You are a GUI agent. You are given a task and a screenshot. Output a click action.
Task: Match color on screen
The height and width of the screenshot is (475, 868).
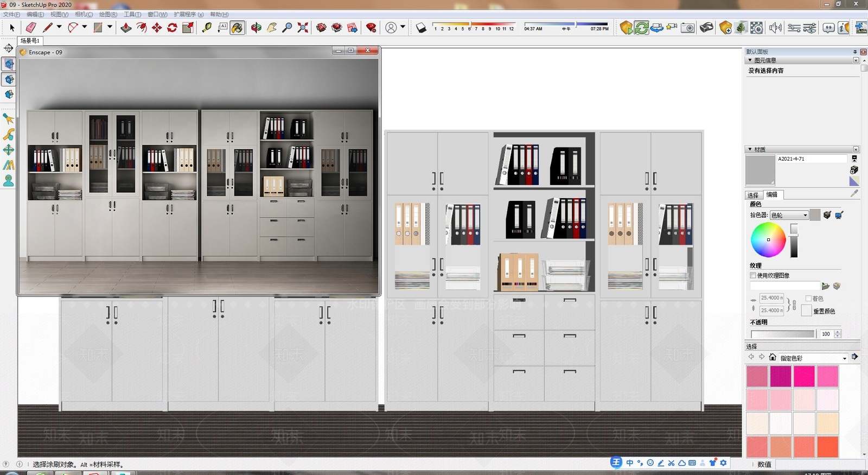[x=839, y=216]
